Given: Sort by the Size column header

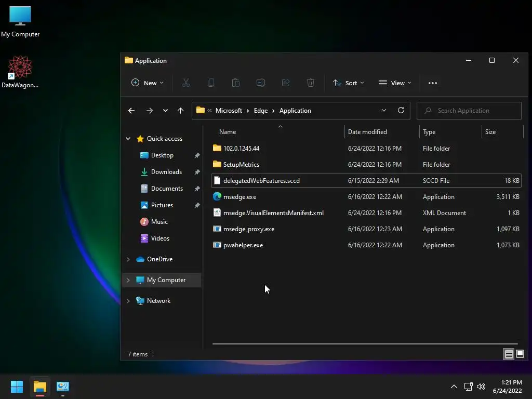Looking at the screenshot, I should pyautogui.click(x=490, y=131).
